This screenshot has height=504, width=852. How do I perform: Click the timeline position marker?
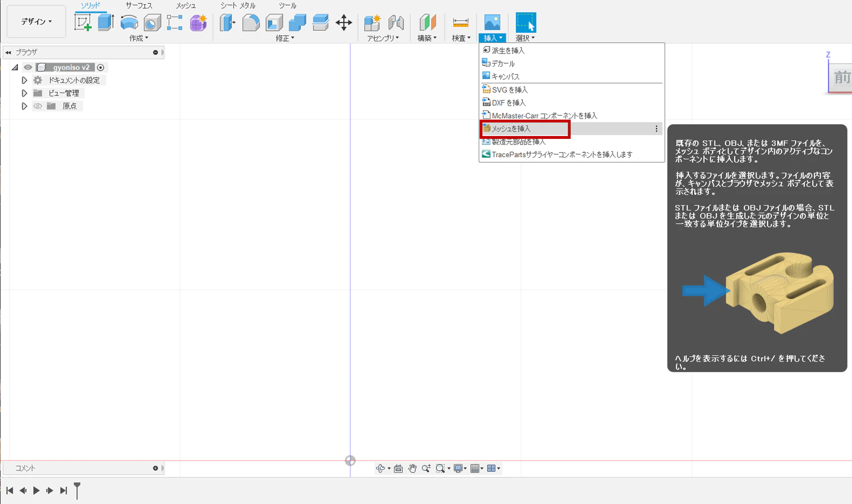[77, 490]
